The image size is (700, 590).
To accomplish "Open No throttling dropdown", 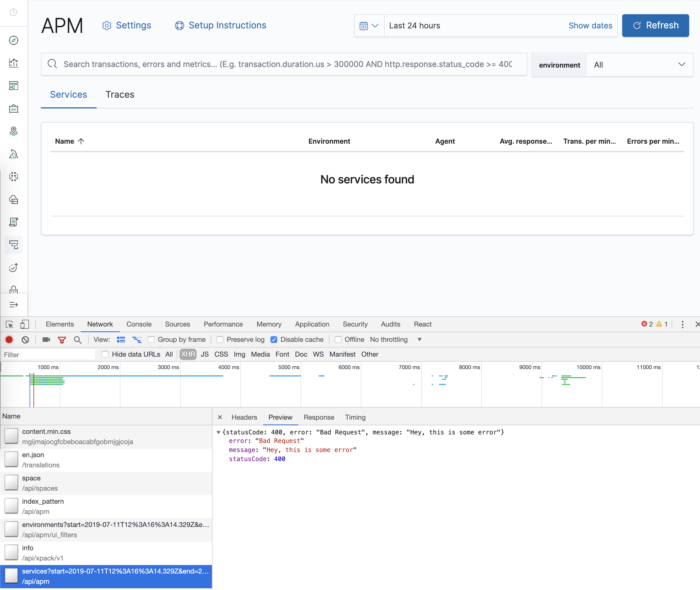I will (x=395, y=340).
